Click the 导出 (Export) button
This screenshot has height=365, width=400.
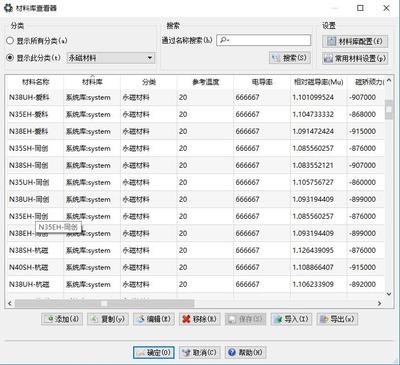(x=337, y=319)
